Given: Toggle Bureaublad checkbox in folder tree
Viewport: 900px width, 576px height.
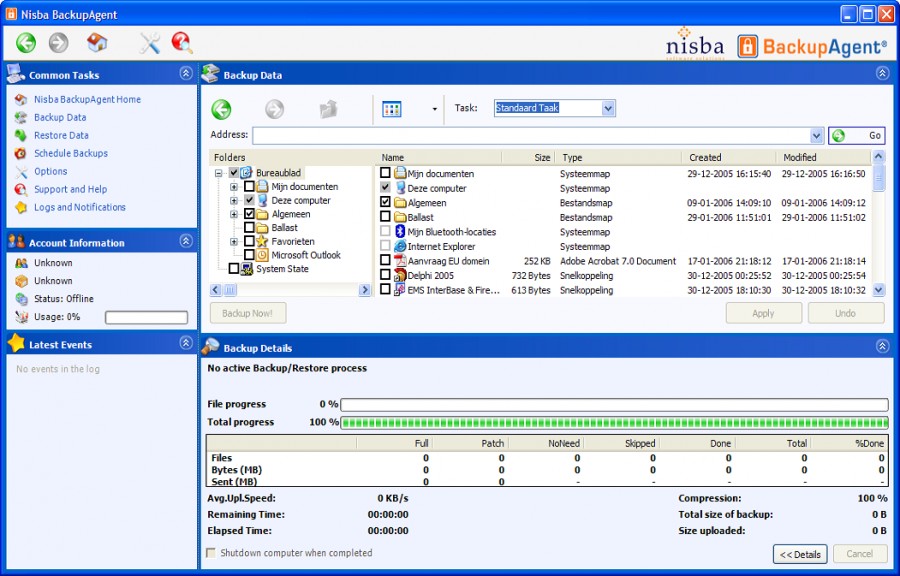Looking at the screenshot, I should pyautogui.click(x=234, y=173).
